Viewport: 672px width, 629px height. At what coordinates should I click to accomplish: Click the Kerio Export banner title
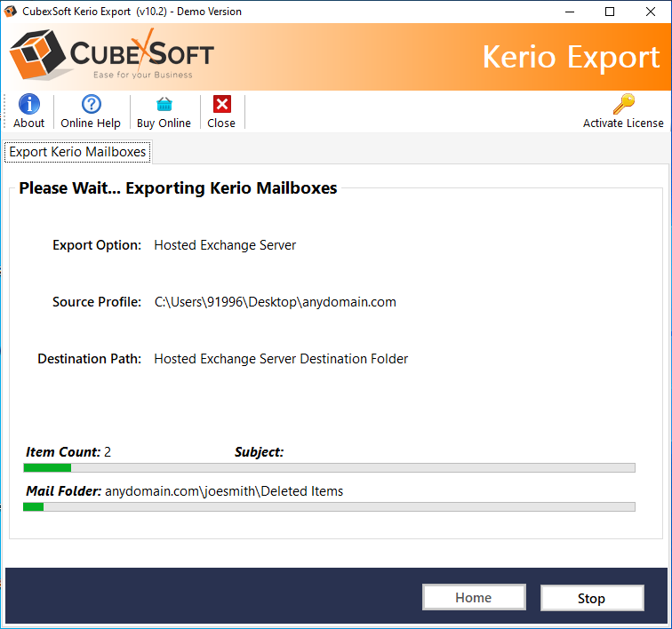pyautogui.click(x=571, y=57)
